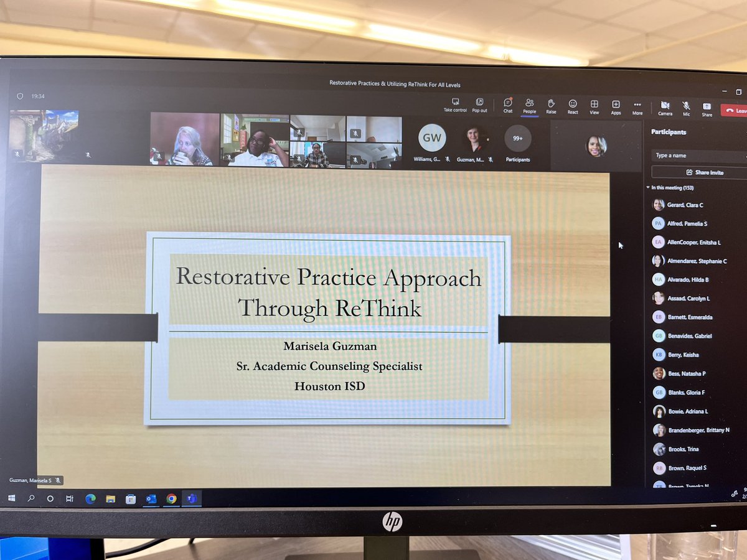
Task: Maximize the Teams meeting window
Action: click(739, 91)
